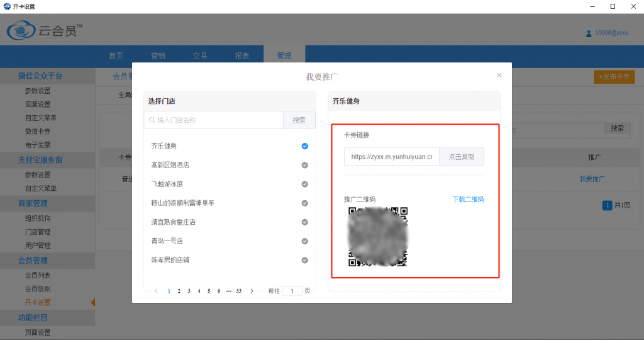Click the 搜索 button in store selector
This screenshot has width=644, height=340.
tap(299, 120)
